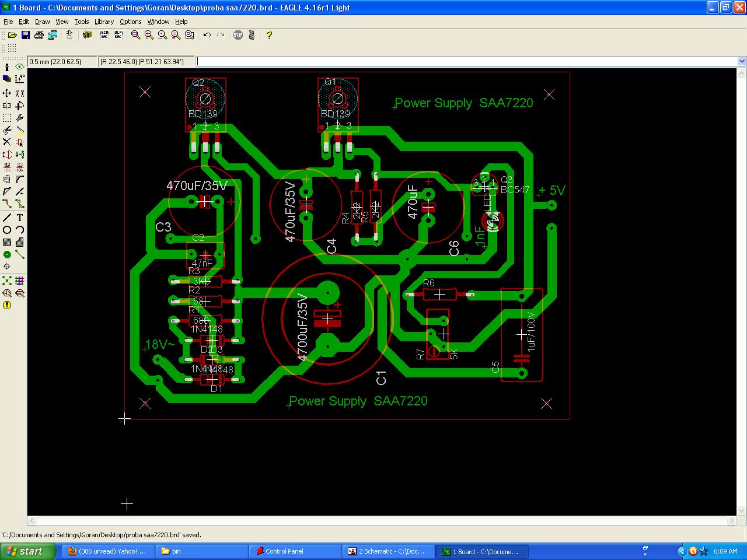The height and width of the screenshot is (560, 747).
Task: Switch to schematic with the Board/Schematic icon
Action: pyautogui.click(x=69, y=35)
